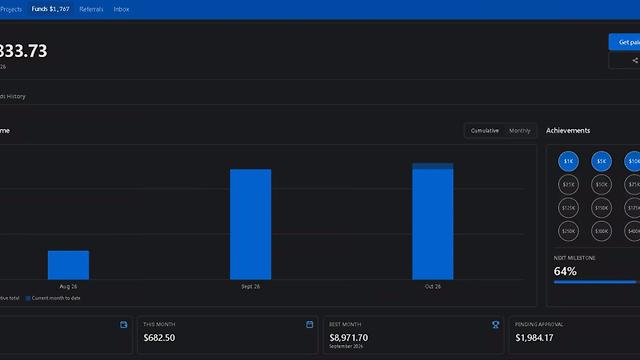The width and height of the screenshot is (640, 360).
Task: Select the $125K achievement badge
Action: 568,208
